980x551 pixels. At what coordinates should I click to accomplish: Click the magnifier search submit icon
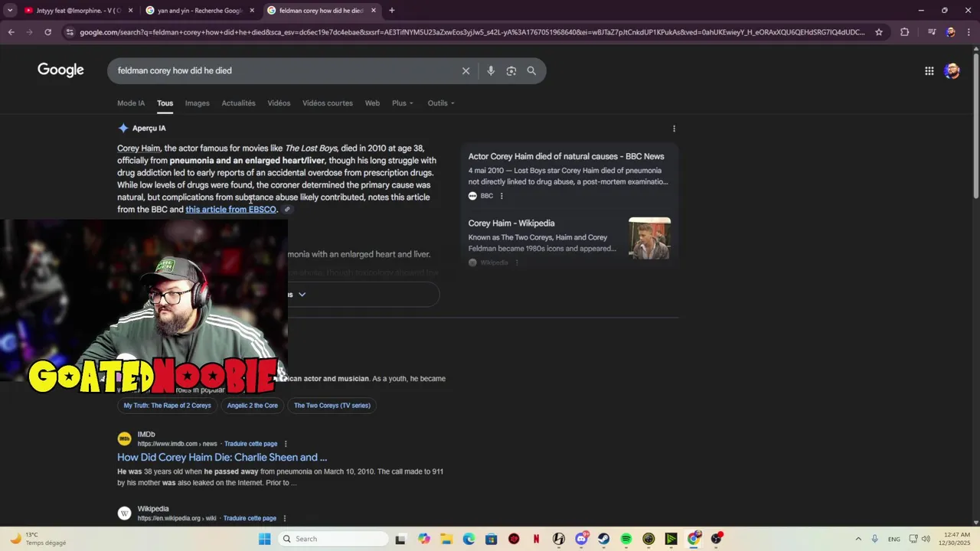531,70
